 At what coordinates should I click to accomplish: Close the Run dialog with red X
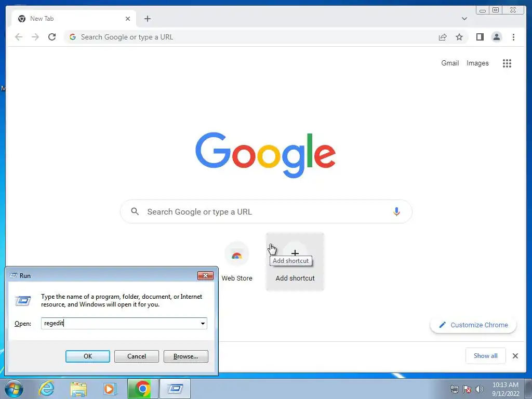205,275
